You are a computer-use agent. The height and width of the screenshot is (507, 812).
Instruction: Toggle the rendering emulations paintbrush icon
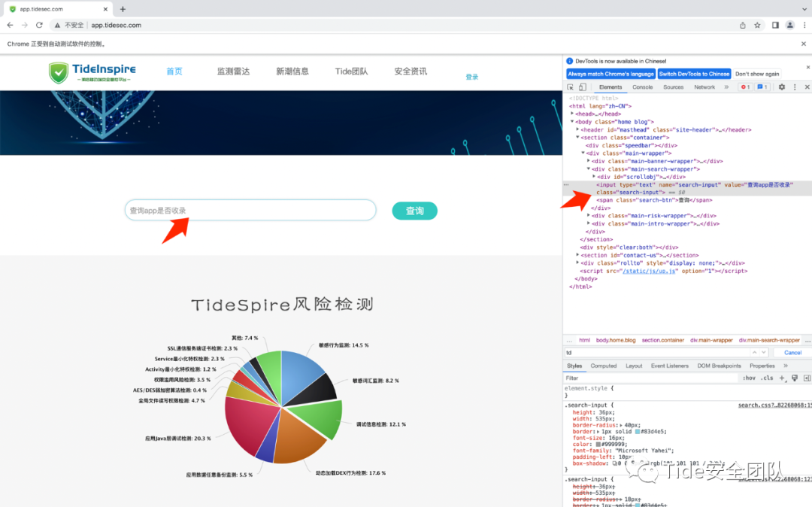pos(795,378)
